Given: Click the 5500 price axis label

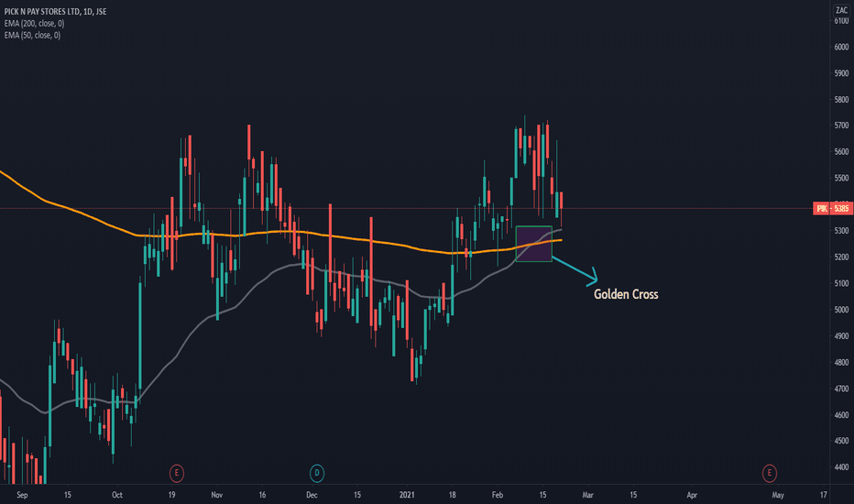Looking at the screenshot, I should coord(841,178).
